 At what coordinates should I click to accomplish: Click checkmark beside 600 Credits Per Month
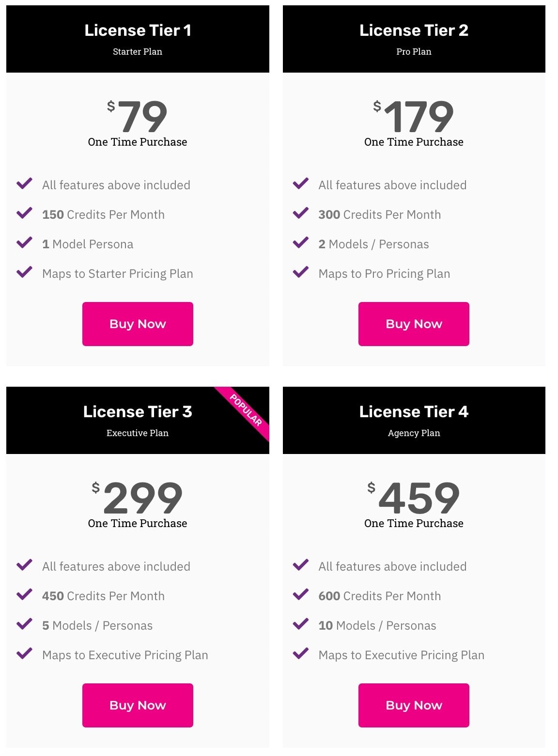(301, 595)
